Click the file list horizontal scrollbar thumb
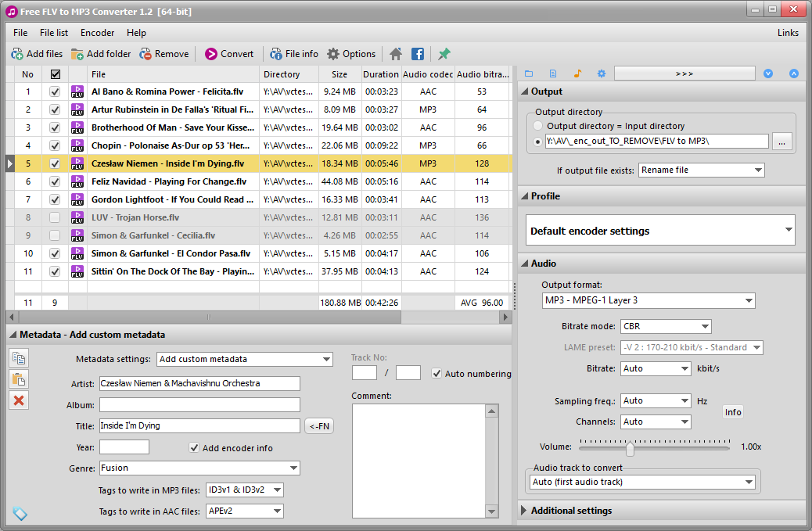Screen dimensions: 812x531 tap(209, 317)
